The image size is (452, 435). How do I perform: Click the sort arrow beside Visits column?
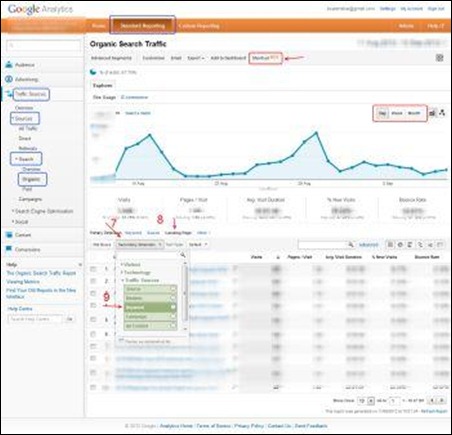pos(278,257)
